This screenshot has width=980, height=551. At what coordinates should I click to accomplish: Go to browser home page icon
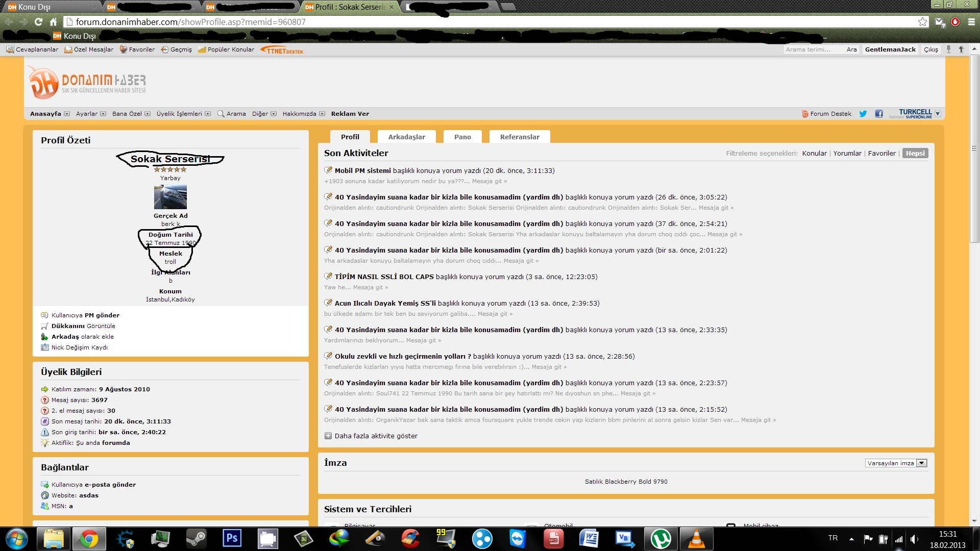(x=53, y=22)
